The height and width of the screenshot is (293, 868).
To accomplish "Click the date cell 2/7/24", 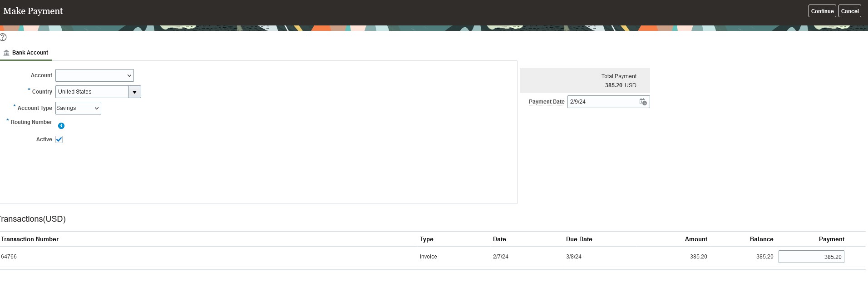I will point(501,257).
